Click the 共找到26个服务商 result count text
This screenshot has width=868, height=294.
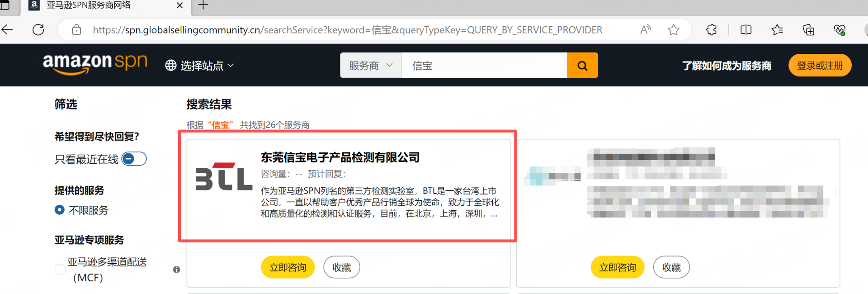pyautogui.click(x=274, y=125)
